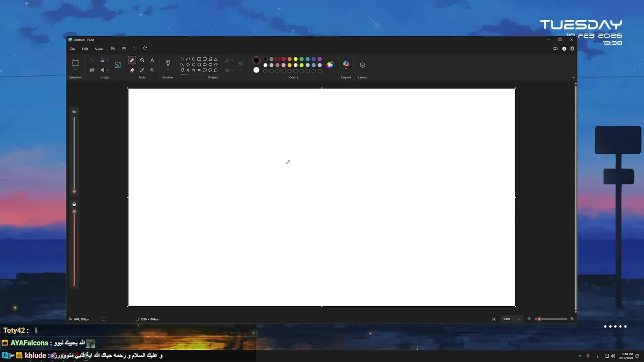
Task: Select the Color picker eyedropper tool
Action: [x=142, y=70]
